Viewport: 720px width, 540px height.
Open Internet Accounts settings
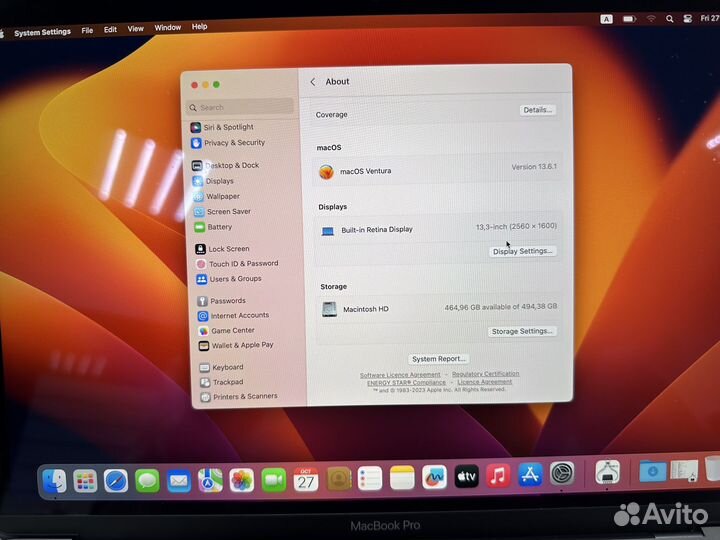234,316
